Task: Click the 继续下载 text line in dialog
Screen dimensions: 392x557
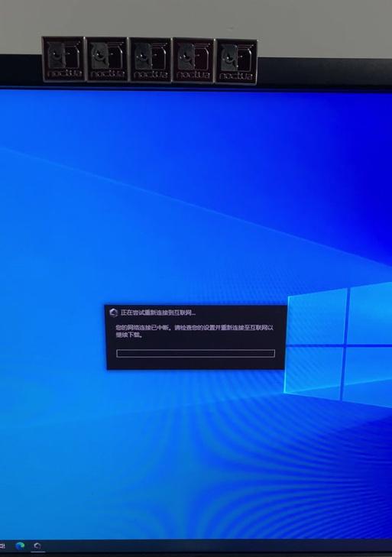Action: [129, 335]
